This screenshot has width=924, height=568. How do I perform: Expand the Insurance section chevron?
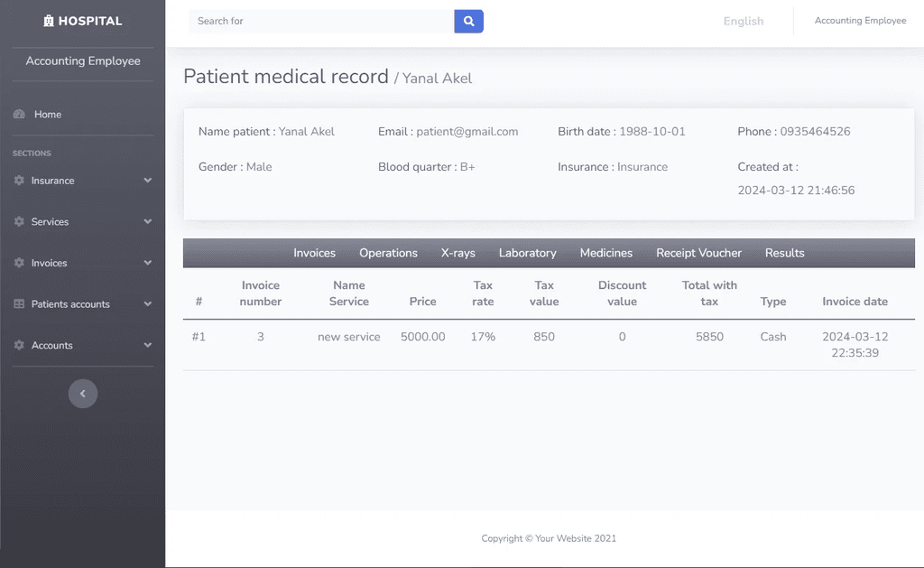pos(147,181)
